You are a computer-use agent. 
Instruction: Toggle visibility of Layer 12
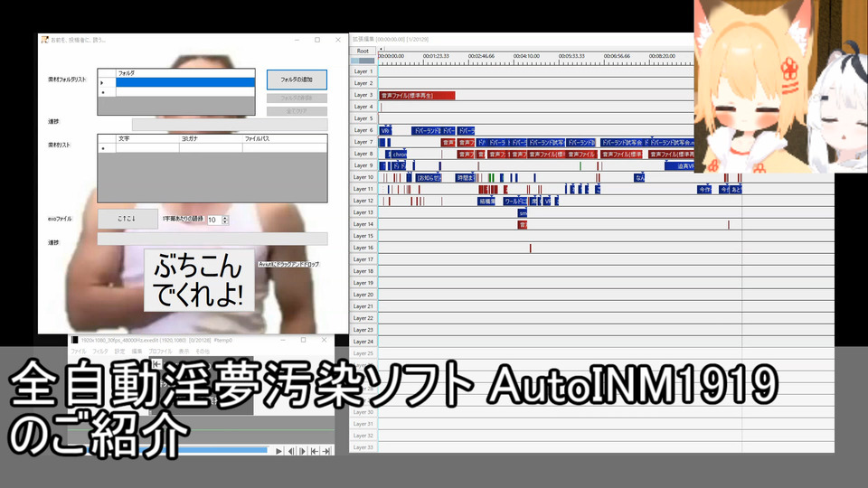pyautogui.click(x=363, y=201)
